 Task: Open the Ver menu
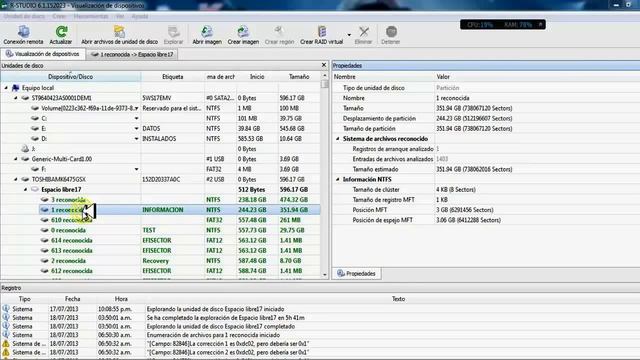[120, 16]
